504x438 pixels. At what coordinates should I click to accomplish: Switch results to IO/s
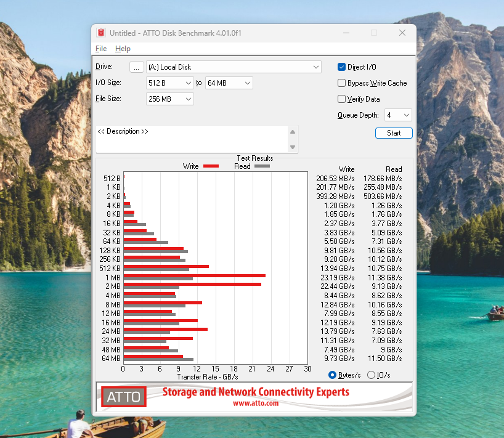(371, 375)
